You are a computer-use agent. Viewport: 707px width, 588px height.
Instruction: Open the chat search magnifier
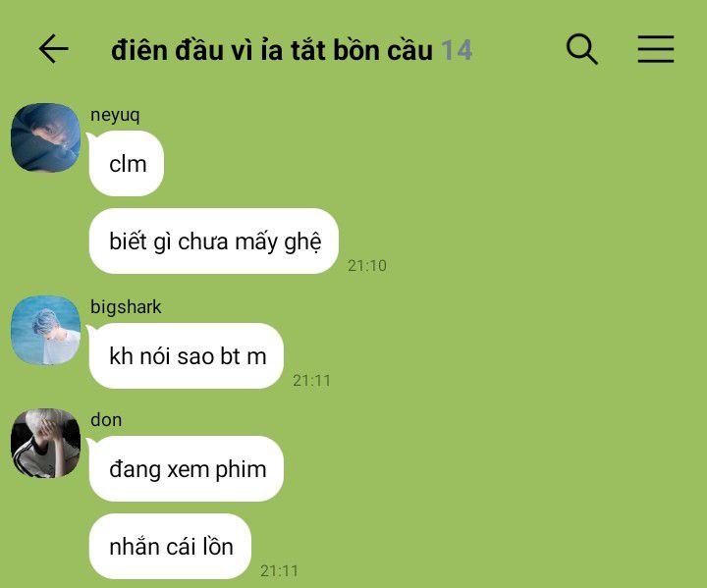point(581,49)
